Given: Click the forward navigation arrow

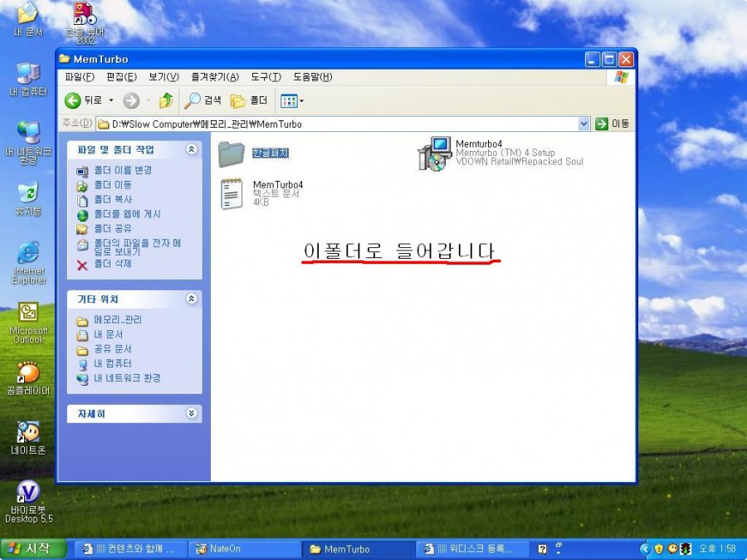Looking at the screenshot, I should (x=131, y=100).
